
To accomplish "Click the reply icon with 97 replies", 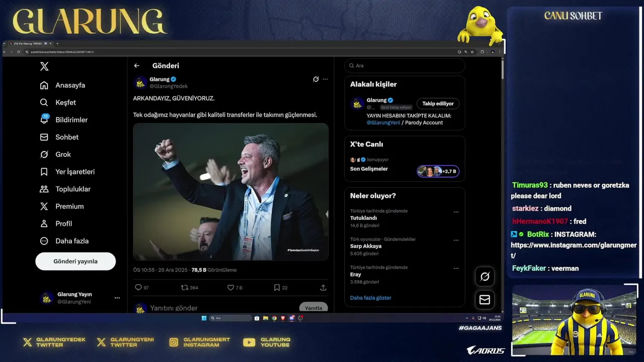I will coord(138,288).
